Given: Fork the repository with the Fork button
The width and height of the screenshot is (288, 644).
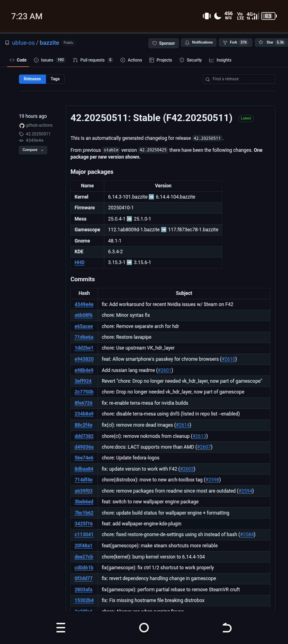Looking at the screenshot, I should [x=235, y=42].
